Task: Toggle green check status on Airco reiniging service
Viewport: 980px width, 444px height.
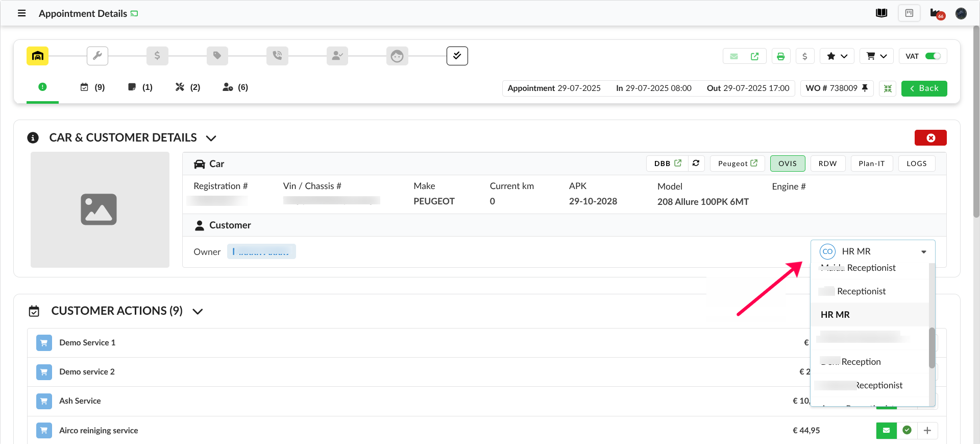Action: (x=906, y=431)
